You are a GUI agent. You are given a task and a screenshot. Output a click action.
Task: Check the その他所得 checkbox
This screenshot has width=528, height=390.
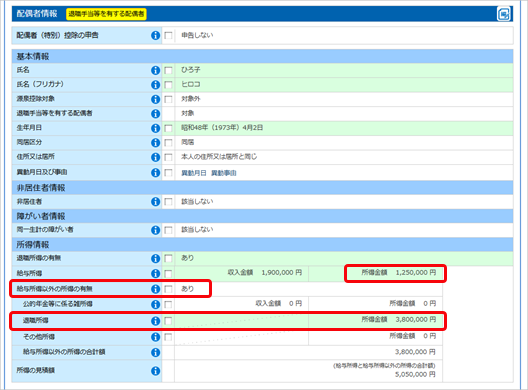pos(168,337)
